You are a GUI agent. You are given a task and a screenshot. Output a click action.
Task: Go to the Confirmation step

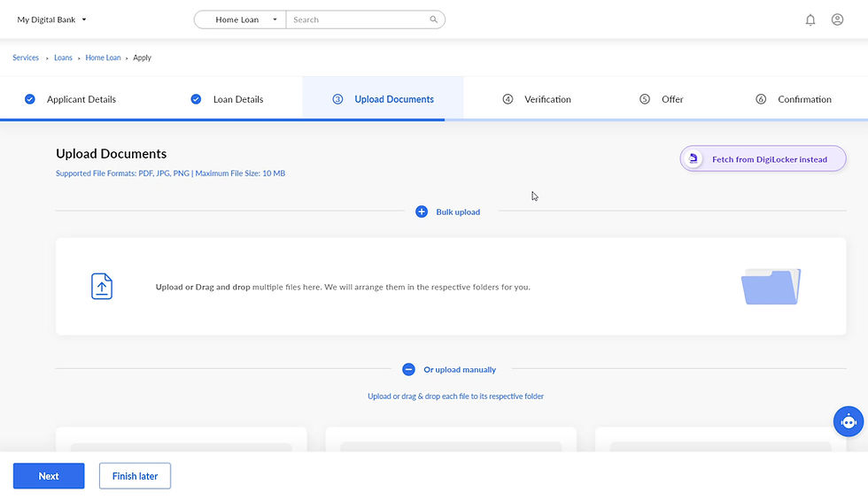coord(804,99)
